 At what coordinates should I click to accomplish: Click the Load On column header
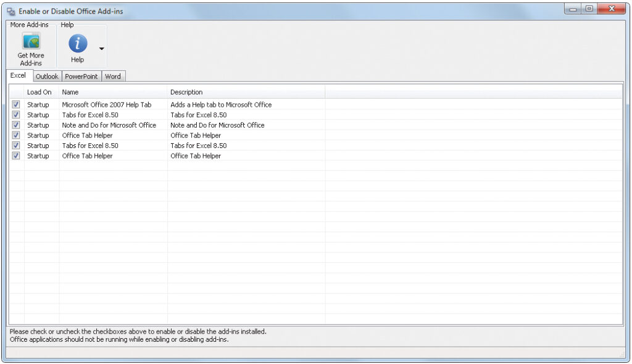[41, 92]
